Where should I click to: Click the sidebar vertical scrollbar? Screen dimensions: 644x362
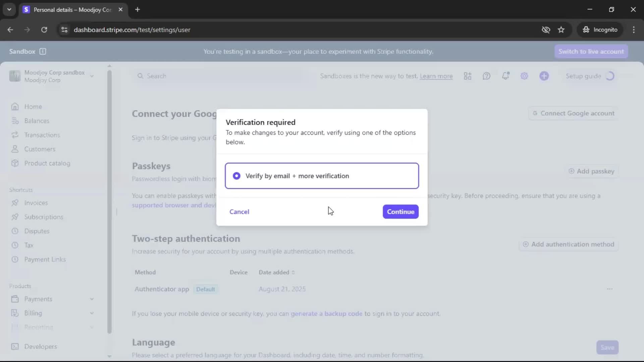[x=109, y=201]
